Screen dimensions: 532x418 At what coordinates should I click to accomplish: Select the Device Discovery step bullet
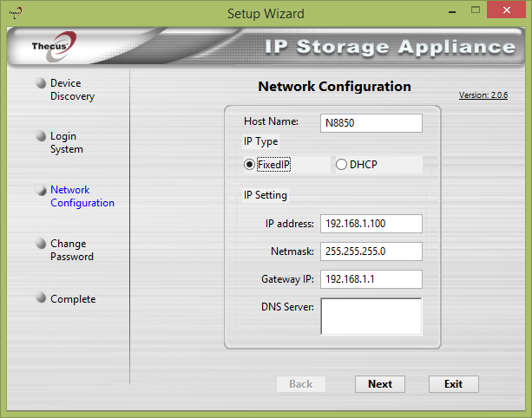(40, 83)
